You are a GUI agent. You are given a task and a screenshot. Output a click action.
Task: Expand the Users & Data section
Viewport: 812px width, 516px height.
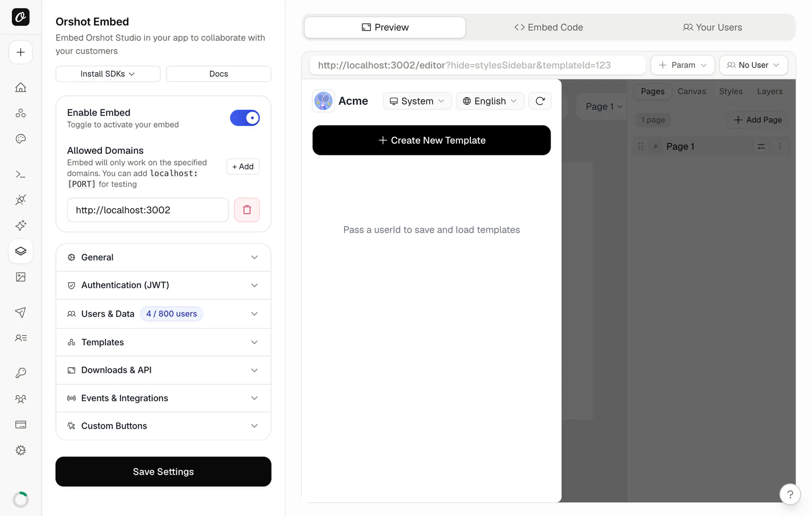pos(163,314)
